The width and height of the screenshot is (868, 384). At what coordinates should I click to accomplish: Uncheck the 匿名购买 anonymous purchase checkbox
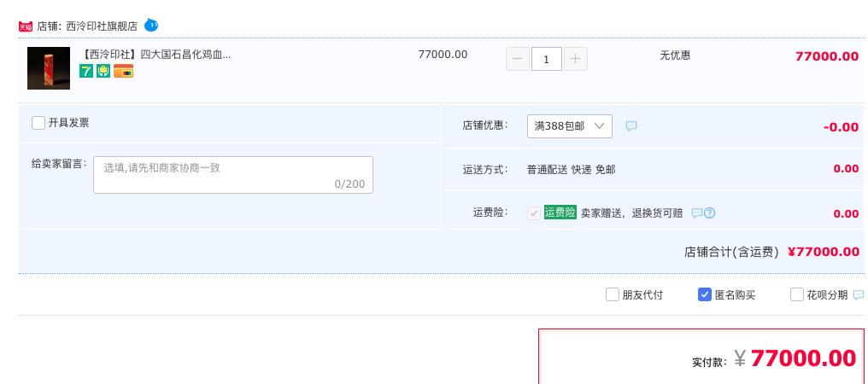tap(705, 295)
